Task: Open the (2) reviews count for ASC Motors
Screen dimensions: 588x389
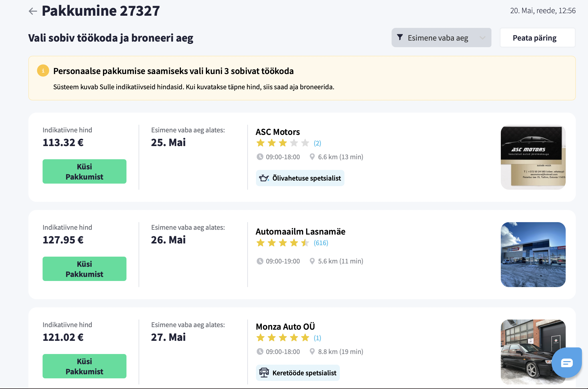Action: (x=317, y=143)
